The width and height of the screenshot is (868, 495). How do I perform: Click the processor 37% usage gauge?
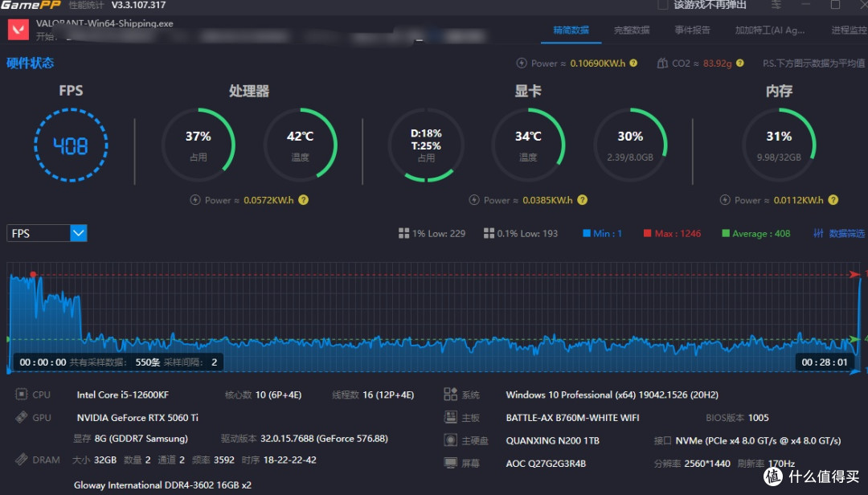[x=199, y=145]
